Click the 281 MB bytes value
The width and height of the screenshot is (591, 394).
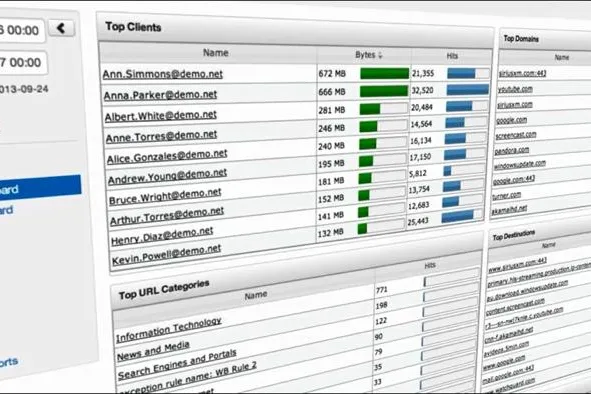[332, 110]
